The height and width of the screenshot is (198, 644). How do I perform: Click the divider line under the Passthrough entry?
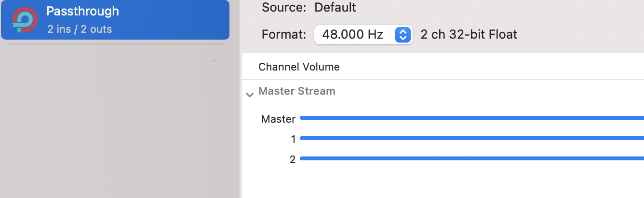[x=115, y=44]
